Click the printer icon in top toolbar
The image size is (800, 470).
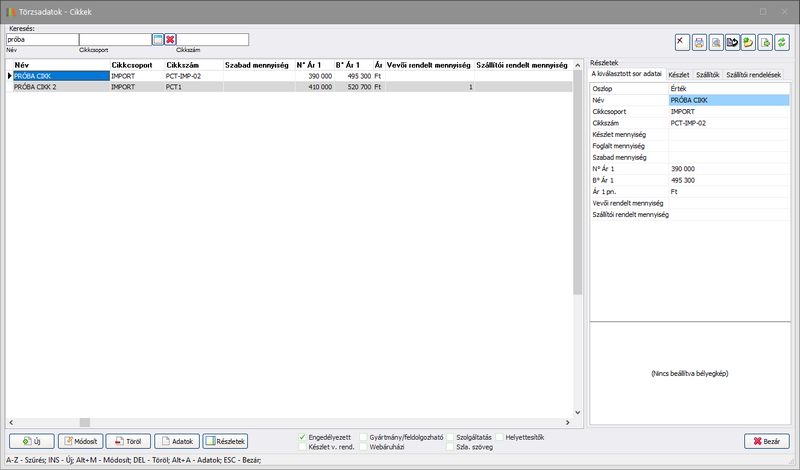point(699,42)
